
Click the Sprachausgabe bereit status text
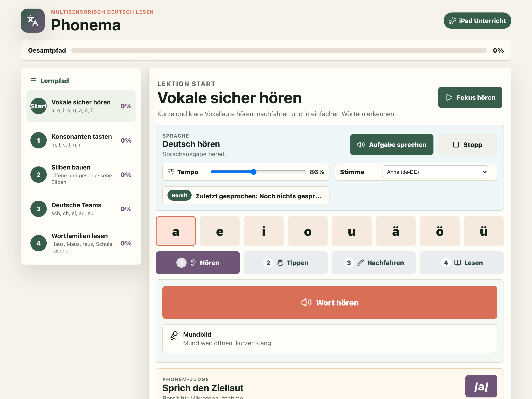194,154
